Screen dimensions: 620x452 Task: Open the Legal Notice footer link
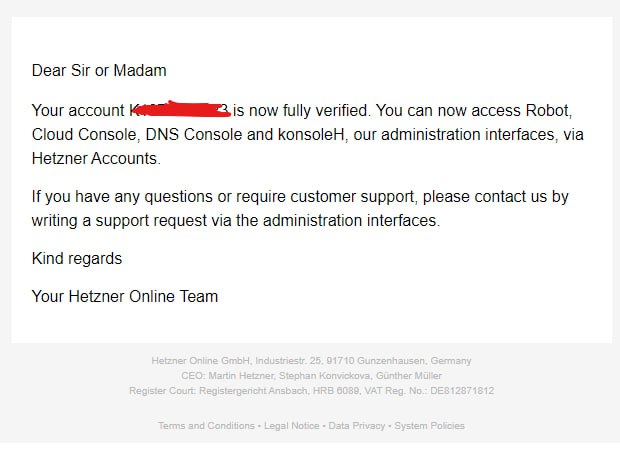[x=291, y=426]
